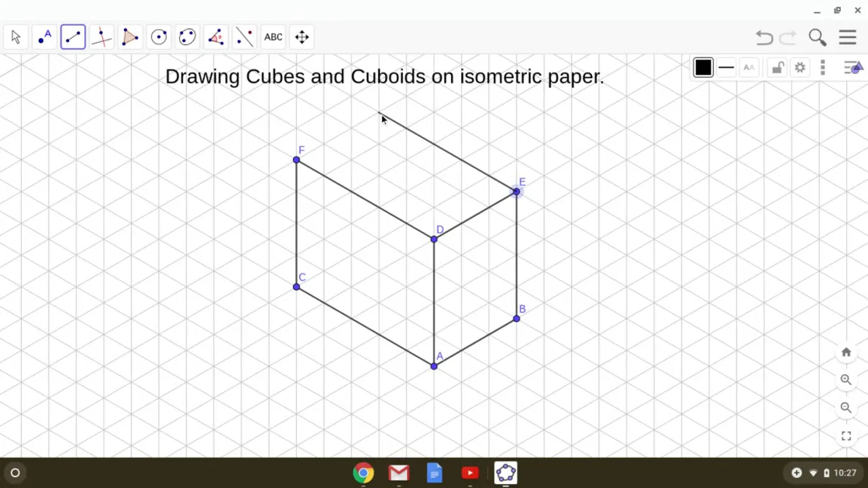Select the Move Graphics View tool
Image resolution: width=868 pixels, height=488 pixels.
(x=302, y=37)
